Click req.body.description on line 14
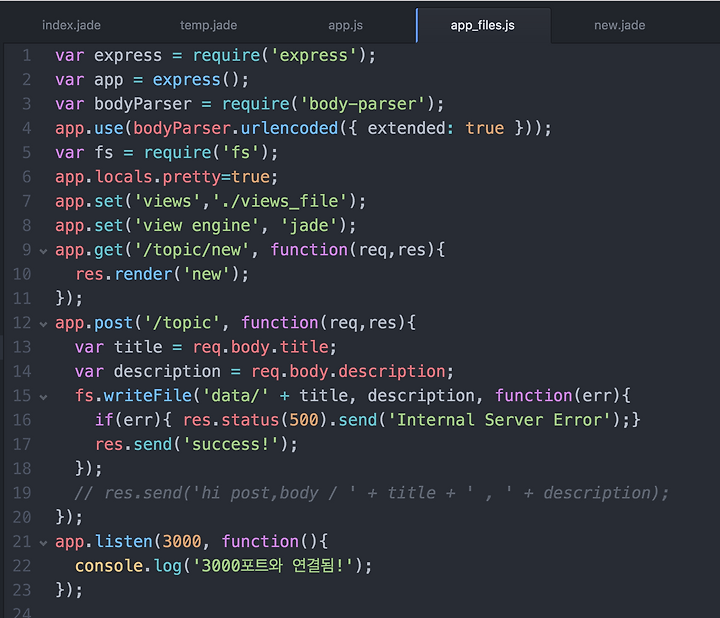The image size is (720, 618). (x=348, y=372)
